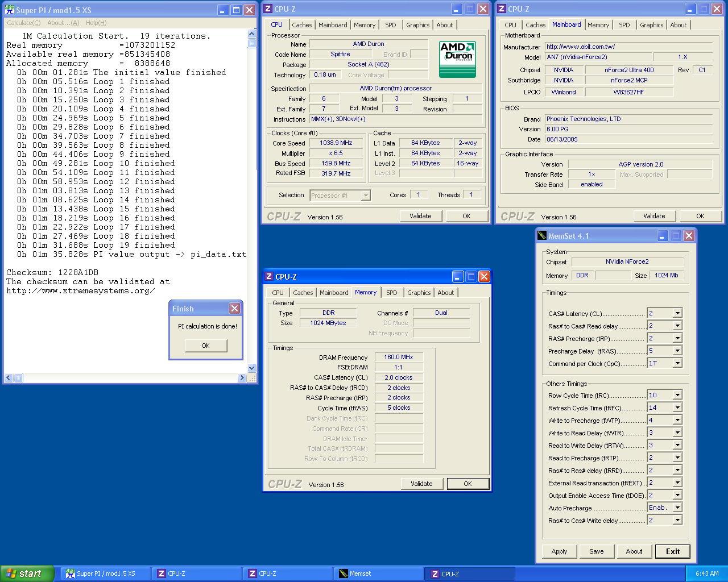Click Validate in CPU-Z Memory window
Screen dimensions: 728x582
point(421,484)
